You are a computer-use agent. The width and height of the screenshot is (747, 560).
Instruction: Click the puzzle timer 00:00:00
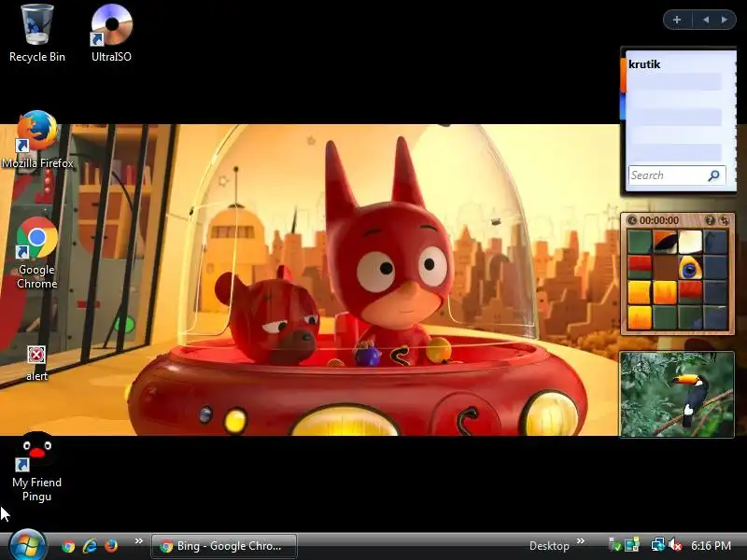(659, 220)
